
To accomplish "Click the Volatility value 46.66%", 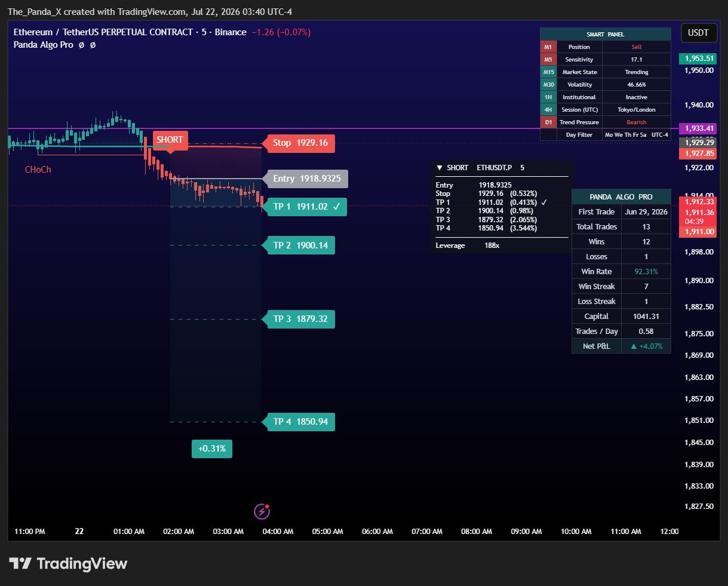I will pyautogui.click(x=637, y=84).
